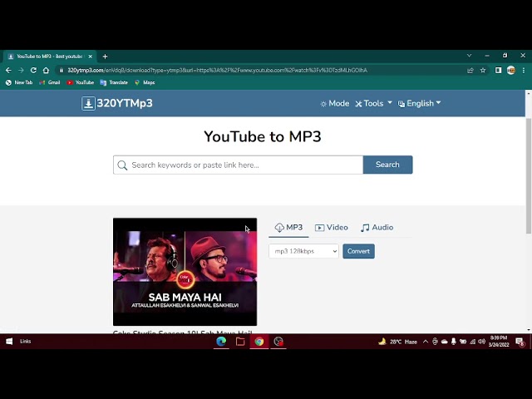Open the Maps bookmark
The width and height of the screenshot is (532, 399).
tap(145, 82)
